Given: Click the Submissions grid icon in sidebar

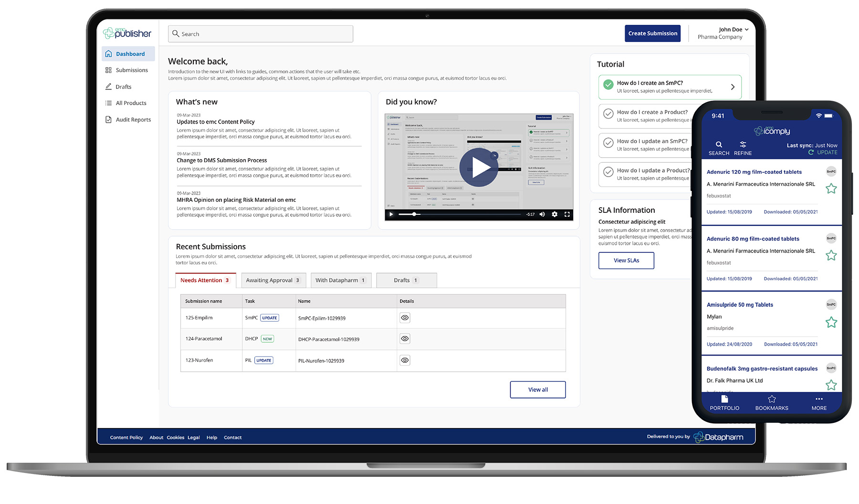Looking at the screenshot, I should click(108, 70).
